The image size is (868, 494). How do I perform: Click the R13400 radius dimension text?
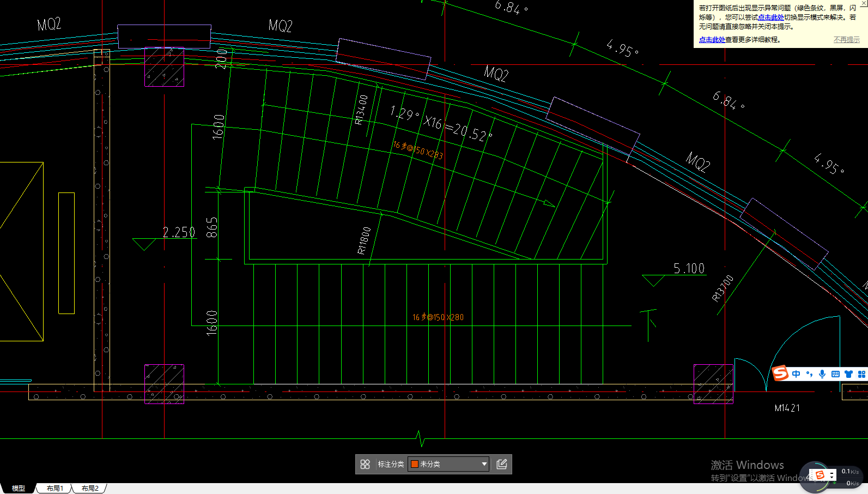pyautogui.click(x=361, y=110)
